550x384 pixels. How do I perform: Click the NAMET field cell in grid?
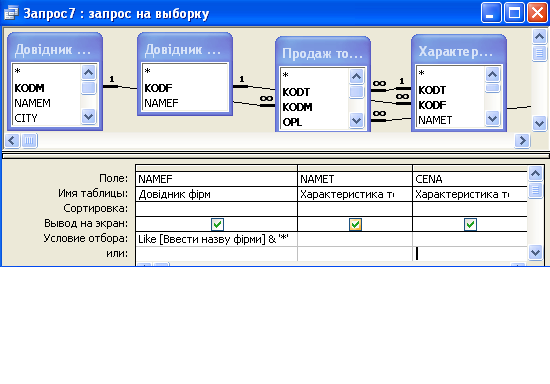click(x=355, y=179)
